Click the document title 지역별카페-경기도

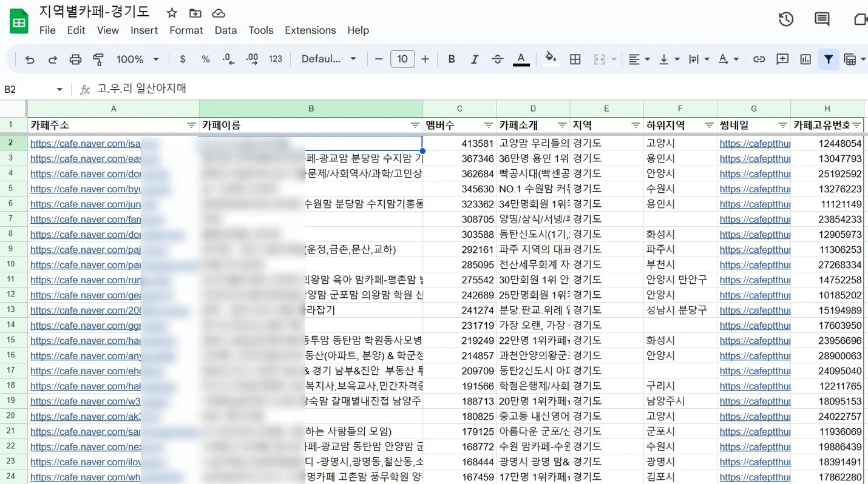94,12
